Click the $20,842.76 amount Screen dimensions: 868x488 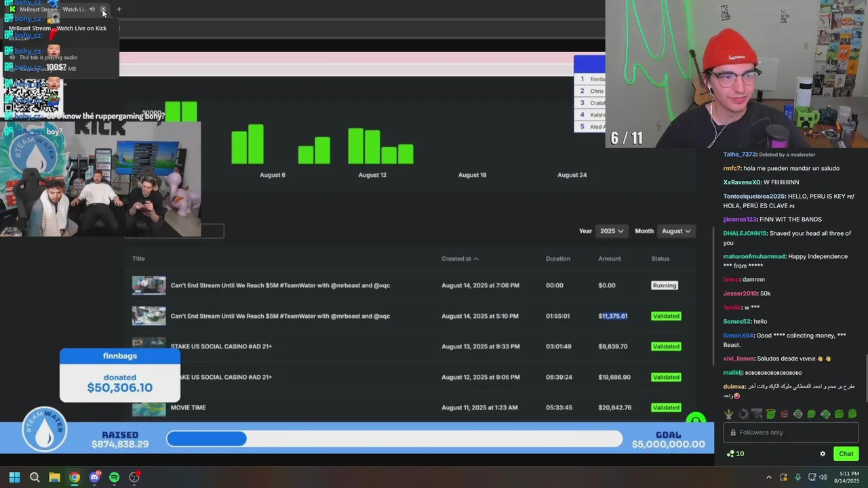pyautogui.click(x=614, y=407)
